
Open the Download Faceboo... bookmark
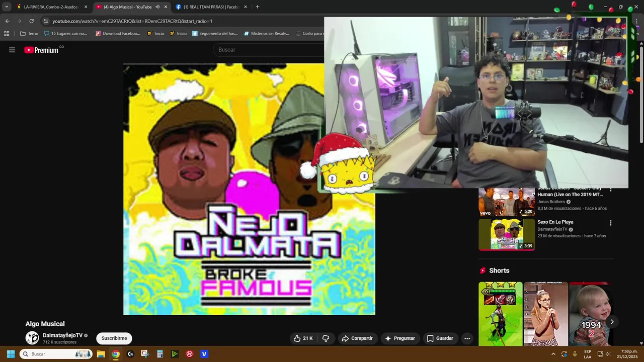click(118, 34)
